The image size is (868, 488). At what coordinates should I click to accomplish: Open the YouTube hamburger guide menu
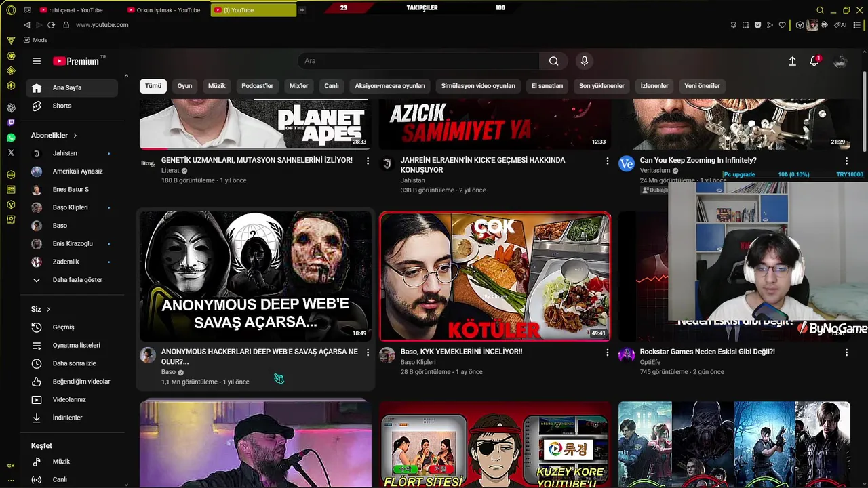pos(37,61)
